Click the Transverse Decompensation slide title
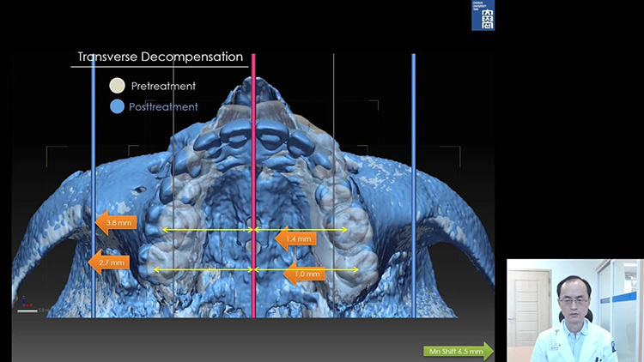 (x=161, y=58)
